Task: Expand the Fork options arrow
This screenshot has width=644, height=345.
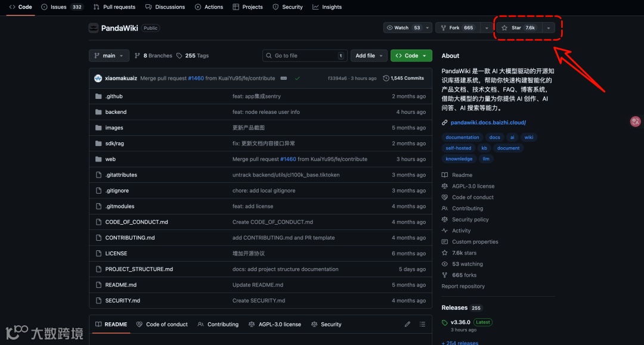Action: coord(487,28)
